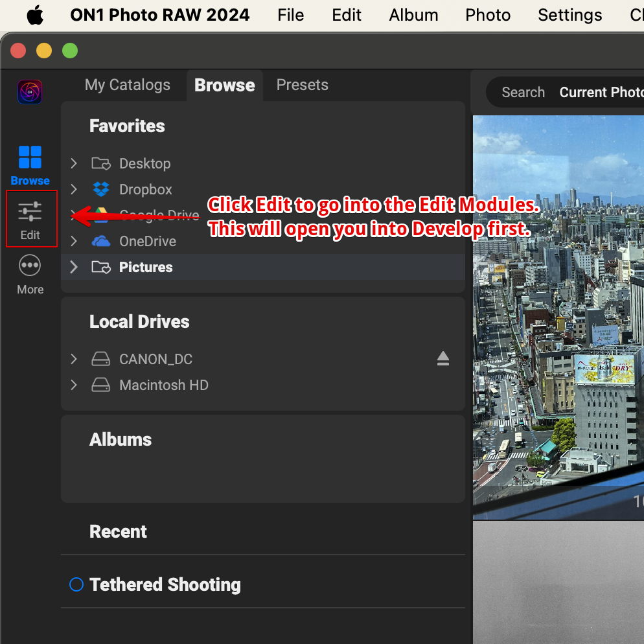Image resolution: width=644 pixels, height=644 pixels.
Task: Switch to the My Catalogs tab
Action: pyautogui.click(x=128, y=85)
